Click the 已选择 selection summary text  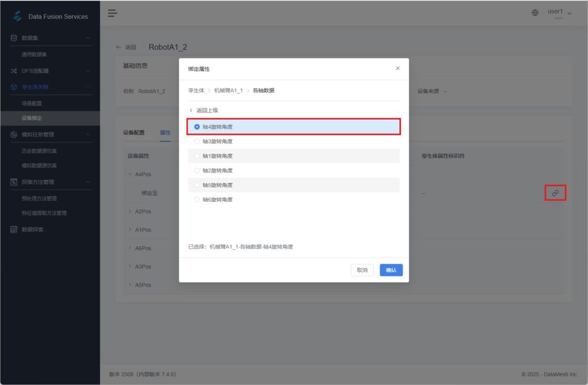(x=241, y=247)
